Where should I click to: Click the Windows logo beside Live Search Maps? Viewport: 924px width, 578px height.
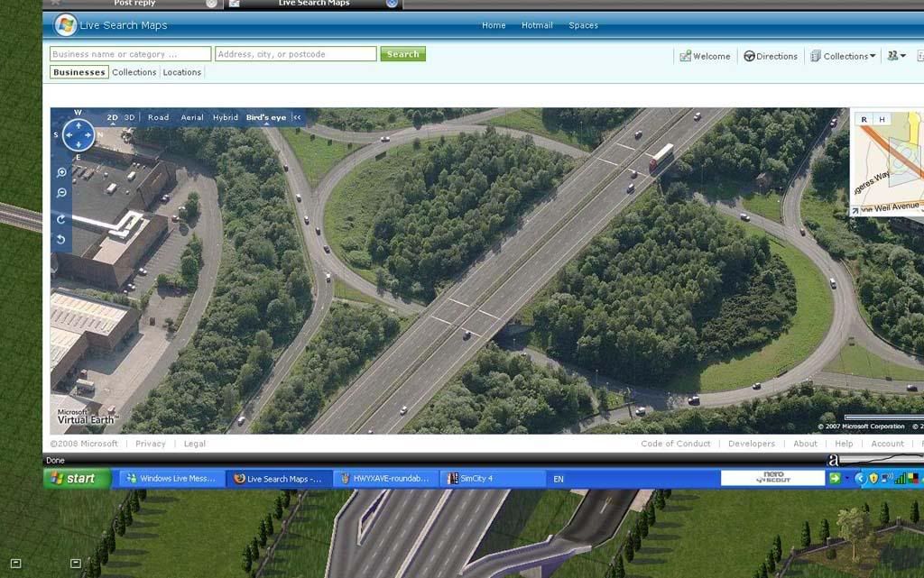(x=65, y=24)
